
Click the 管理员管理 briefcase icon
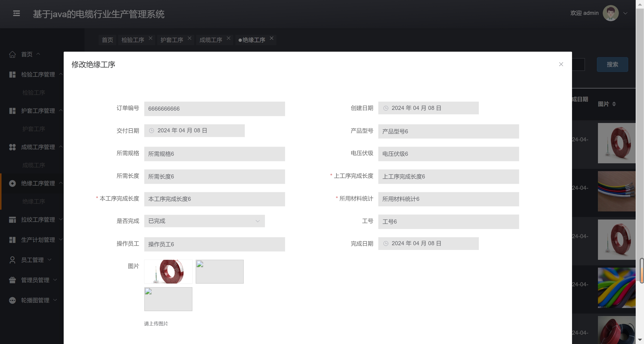pos(12,280)
